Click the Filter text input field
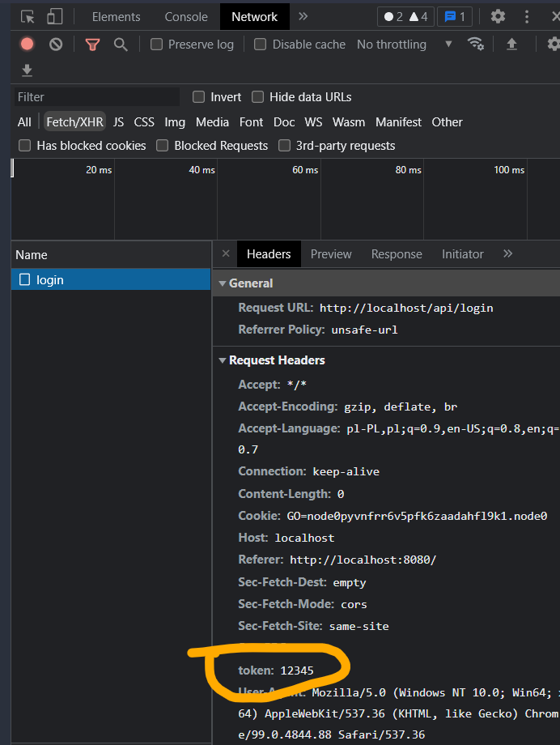560x745 pixels. [97, 97]
